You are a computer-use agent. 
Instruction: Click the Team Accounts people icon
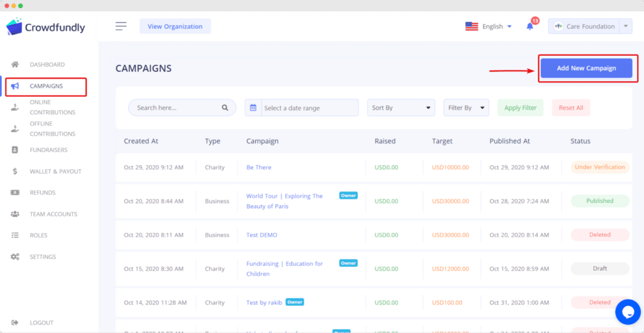15,214
